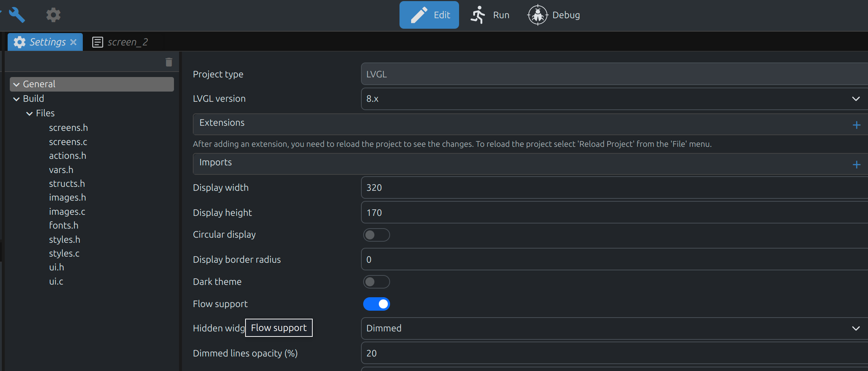Open LVGL version dropdown
The image size is (868, 371).
coord(614,99)
